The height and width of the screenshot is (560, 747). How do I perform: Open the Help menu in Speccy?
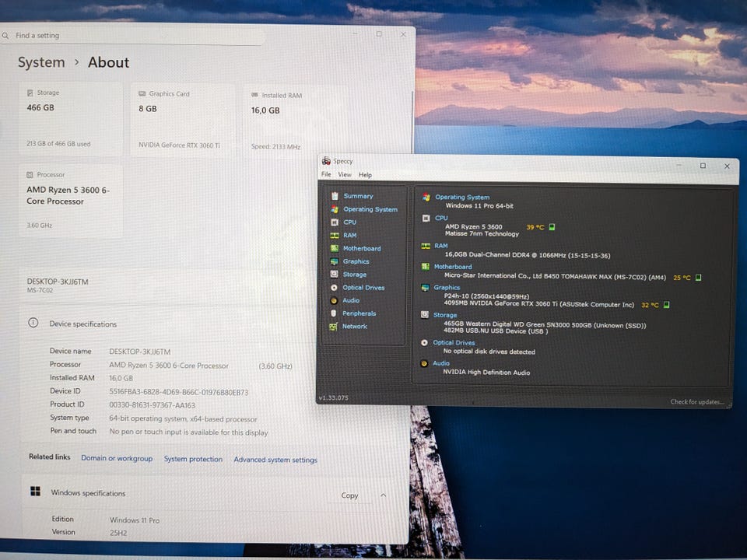[x=366, y=175]
